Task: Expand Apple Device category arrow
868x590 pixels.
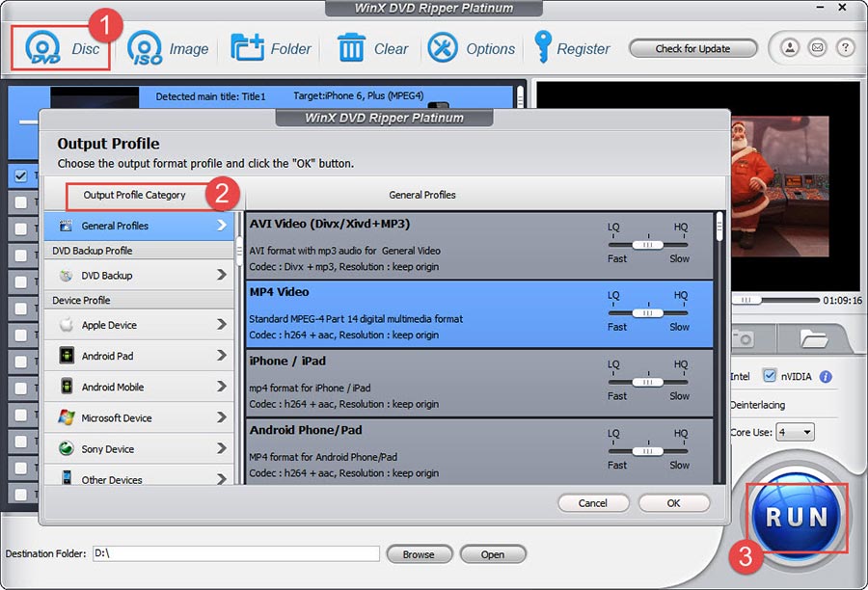Action: [222, 324]
